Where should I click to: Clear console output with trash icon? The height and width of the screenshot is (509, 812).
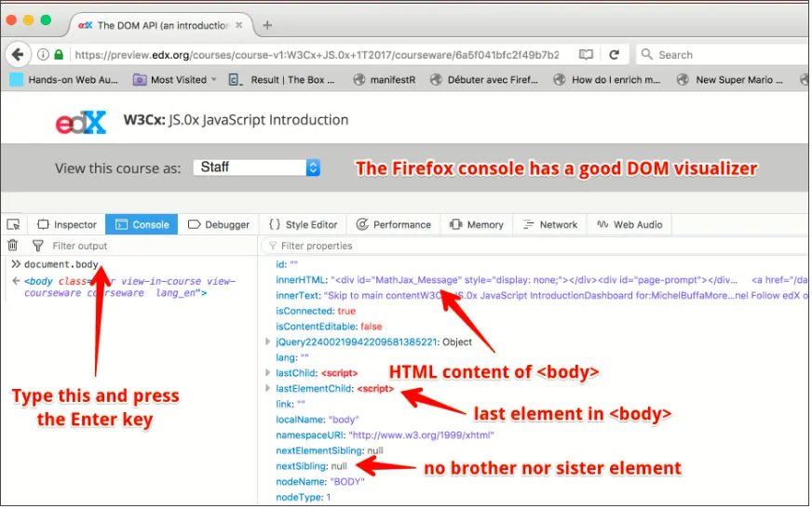(x=13, y=245)
